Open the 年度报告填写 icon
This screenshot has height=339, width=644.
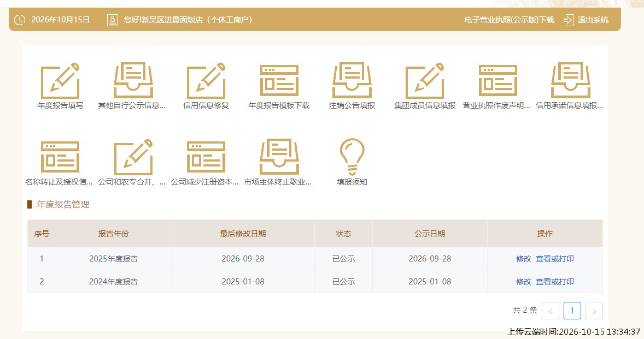click(x=60, y=80)
